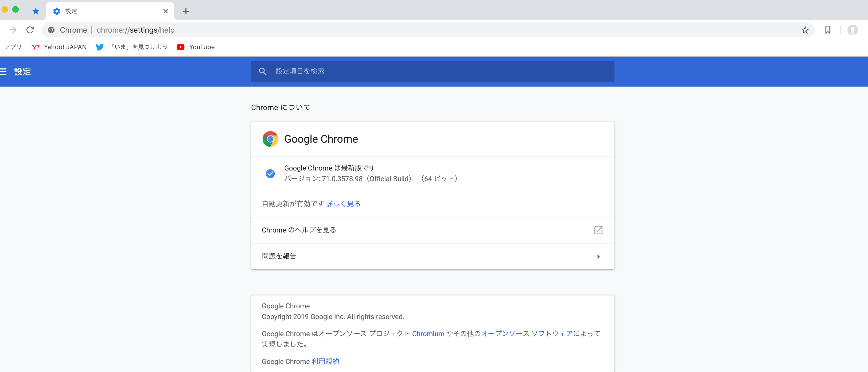The image size is (868, 372).
Task: Click the external-link icon for Chrome help
Action: coord(598,230)
